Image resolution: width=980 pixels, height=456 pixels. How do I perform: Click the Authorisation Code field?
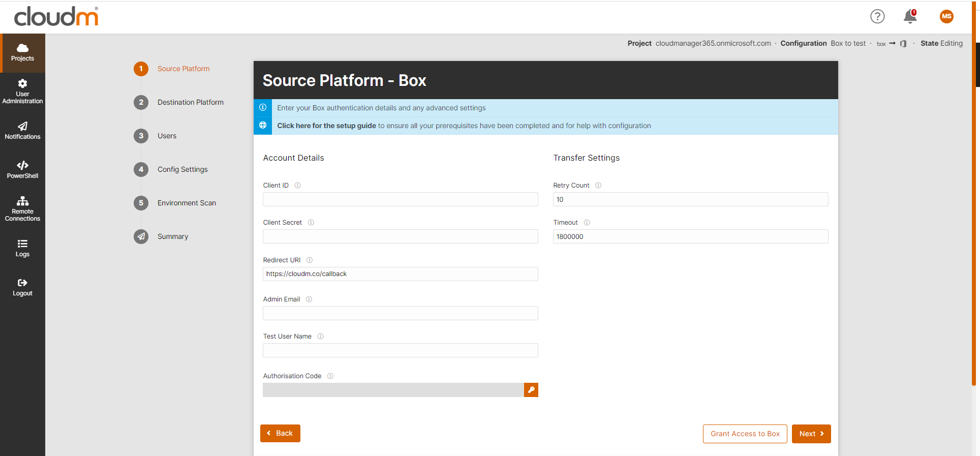[x=393, y=390]
